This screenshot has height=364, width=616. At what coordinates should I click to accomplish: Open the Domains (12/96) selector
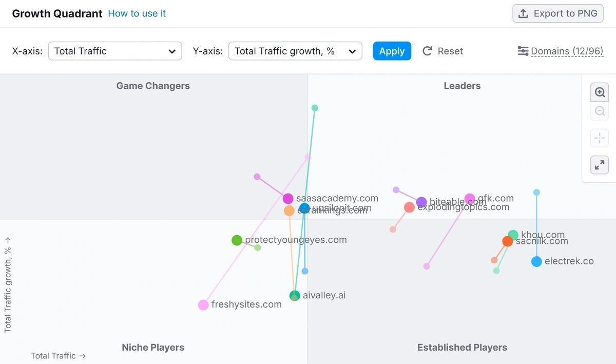(567, 51)
